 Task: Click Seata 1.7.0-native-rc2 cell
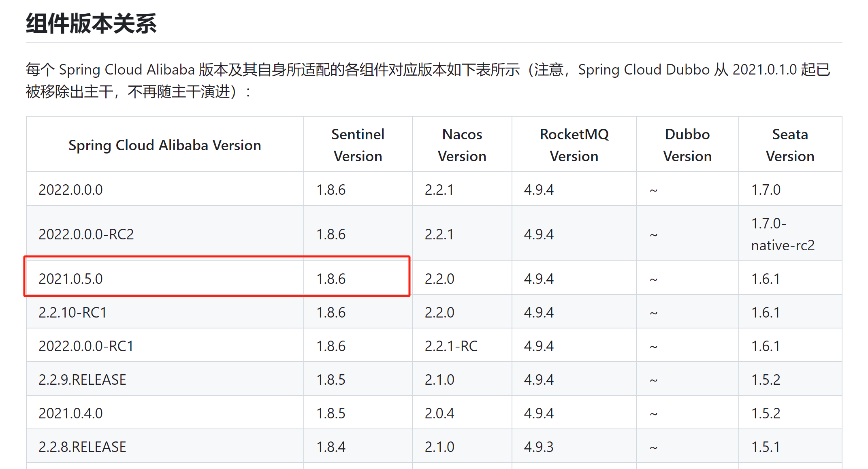pyautogui.click(x=790, y=234)
